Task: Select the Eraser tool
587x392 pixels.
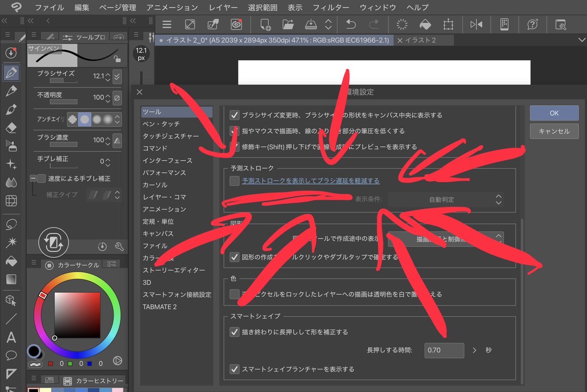Action: pos(11,128)
